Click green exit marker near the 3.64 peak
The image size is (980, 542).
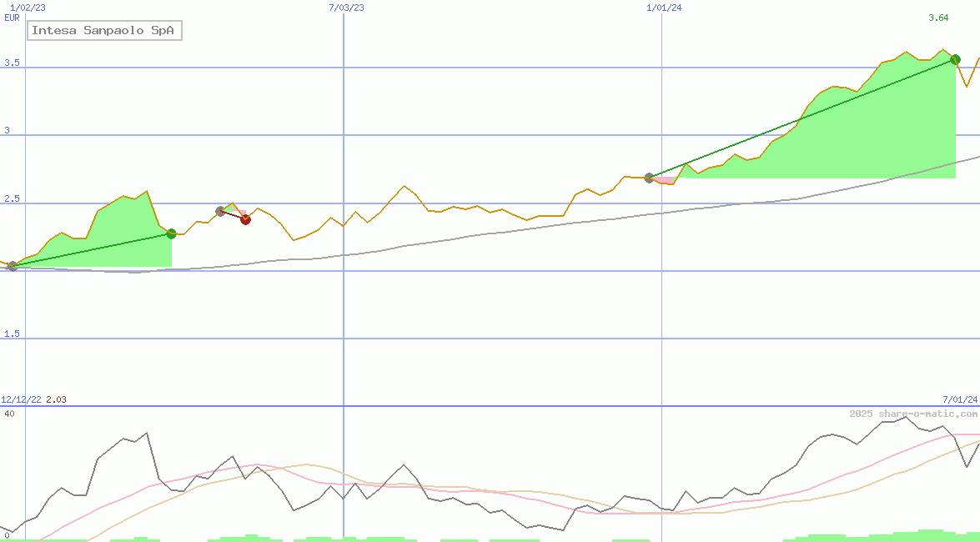955,59
